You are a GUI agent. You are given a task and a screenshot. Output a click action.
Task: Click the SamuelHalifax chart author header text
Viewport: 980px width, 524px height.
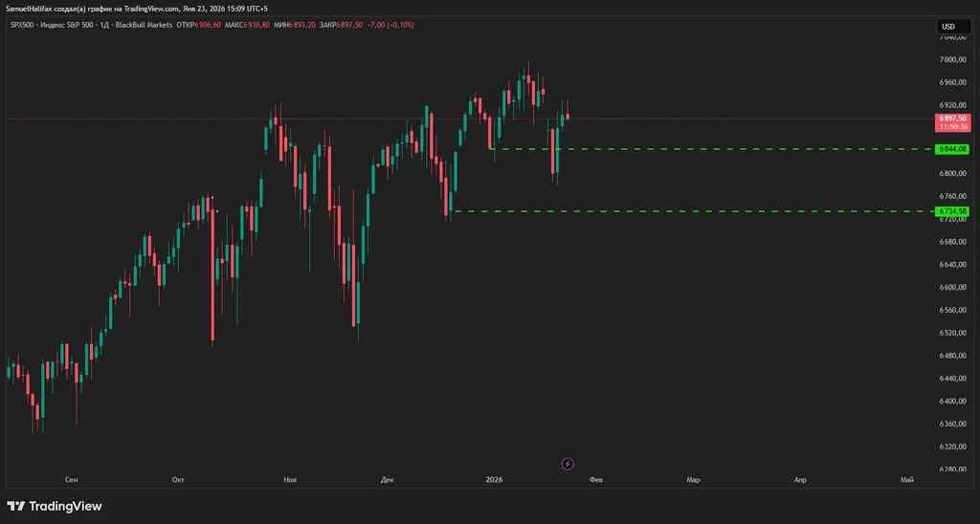point(134,9)
